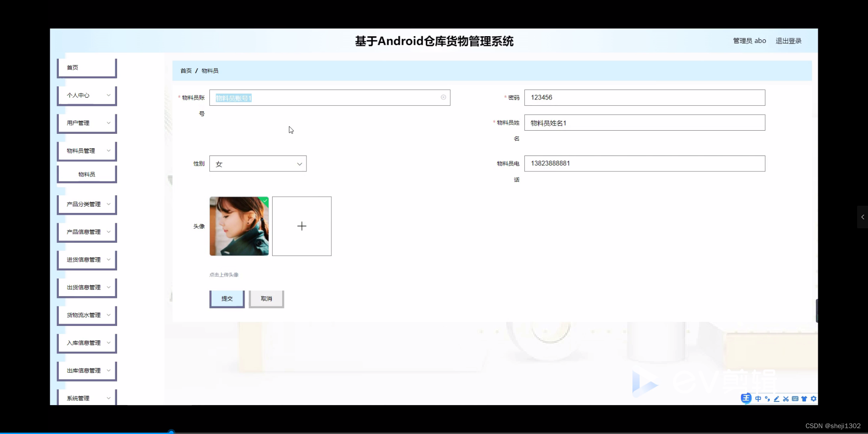The width and height of the screenshot is (868, 434).
Task: Click the + box to add a new avatar
Action: point(302,226)
